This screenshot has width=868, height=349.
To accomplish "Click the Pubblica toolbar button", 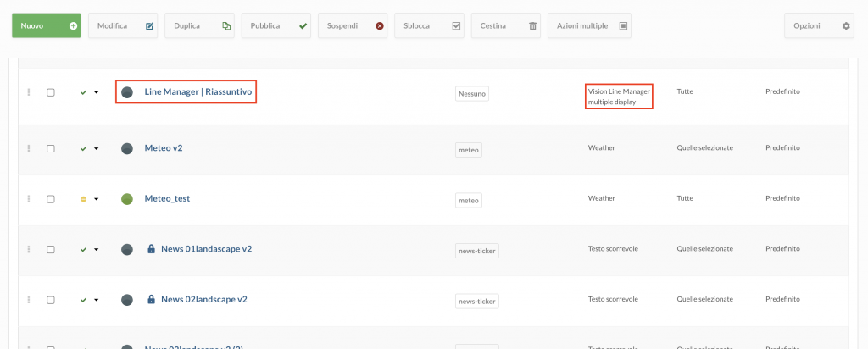I will 276,25.
